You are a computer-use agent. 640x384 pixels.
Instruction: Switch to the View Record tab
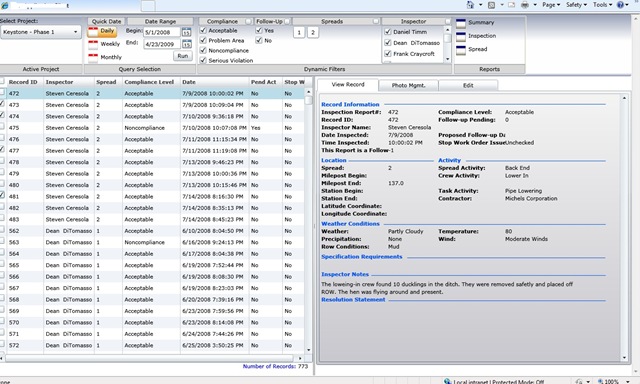tap(348, 84)
